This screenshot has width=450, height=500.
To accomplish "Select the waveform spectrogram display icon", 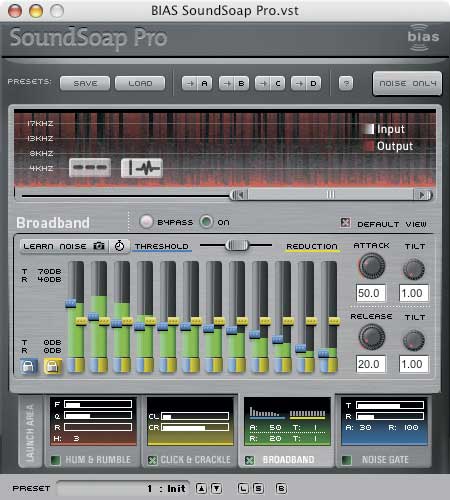I will click(142, 167).
